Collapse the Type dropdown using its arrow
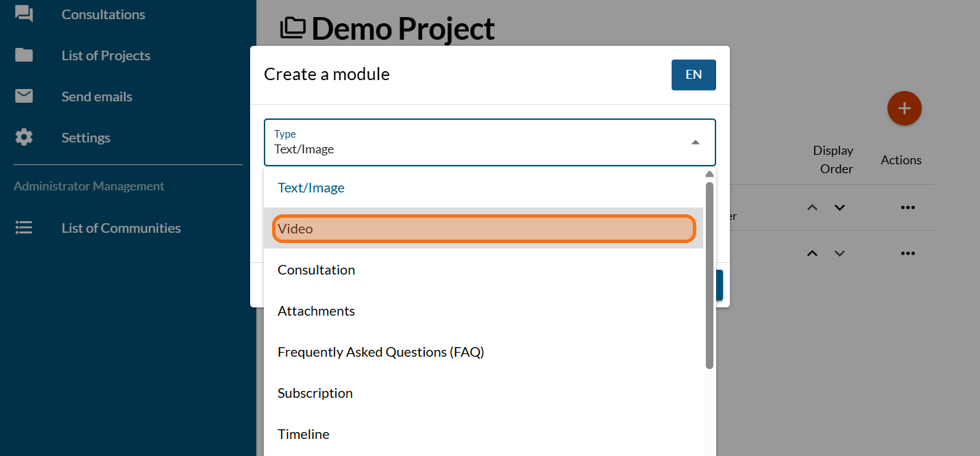 coord(695,142)
